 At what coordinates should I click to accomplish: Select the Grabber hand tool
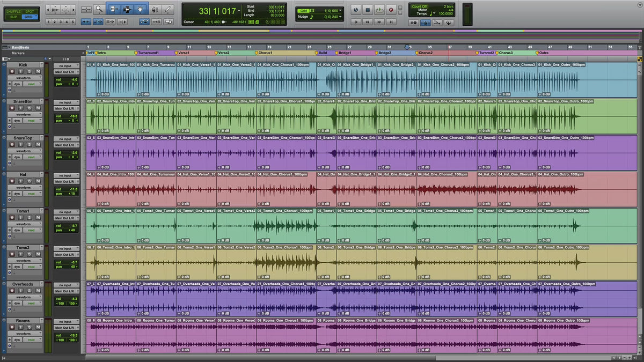click(140, 9)
